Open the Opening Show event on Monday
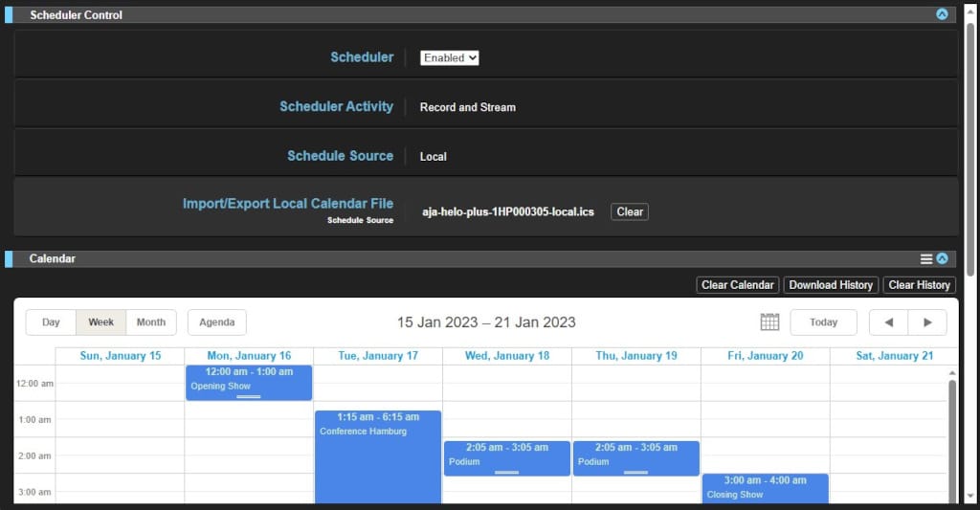The image size is (980, 510). click(x=249, y=382)
